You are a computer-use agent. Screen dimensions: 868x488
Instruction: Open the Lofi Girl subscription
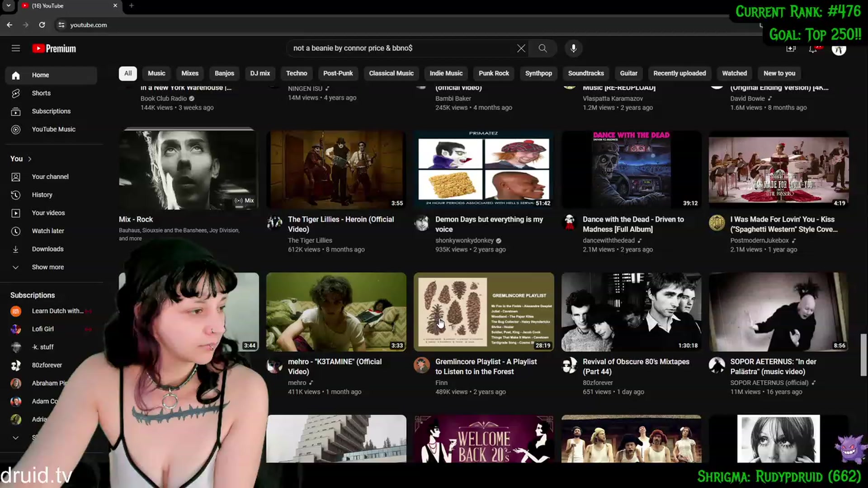click(x=51, y=329)
